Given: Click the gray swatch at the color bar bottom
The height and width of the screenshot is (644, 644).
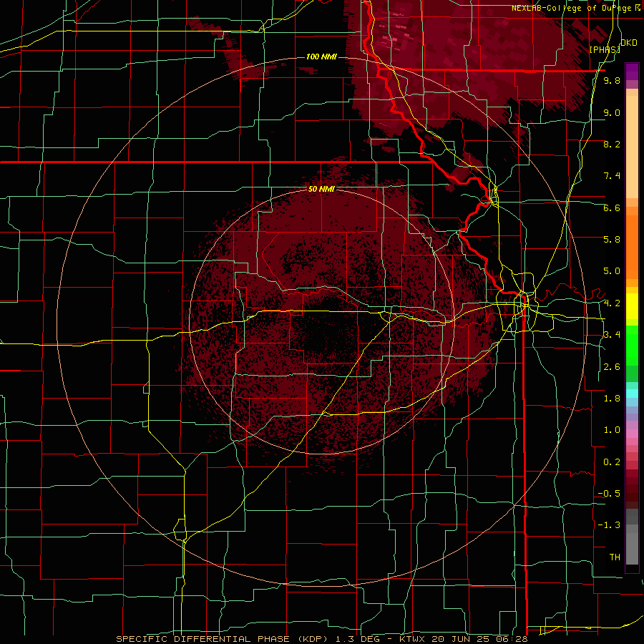Looking at the screenshot, I should coord(632,548).
